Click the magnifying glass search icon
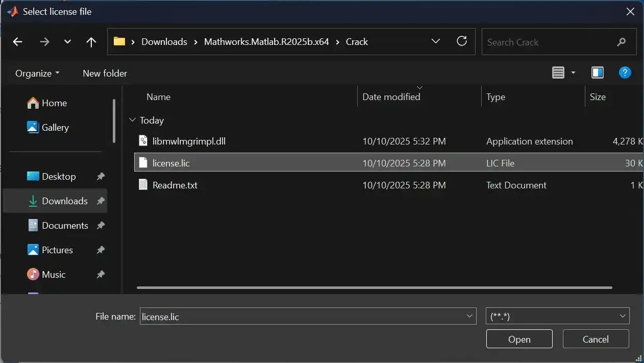The height and width of the screenshot is (363, 644). click(x=621, y=42)
